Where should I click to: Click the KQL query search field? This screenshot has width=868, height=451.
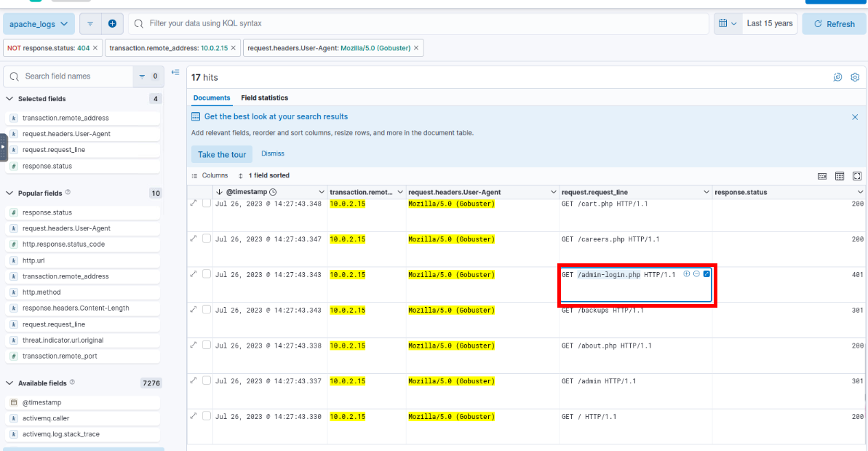click(422, 24)
